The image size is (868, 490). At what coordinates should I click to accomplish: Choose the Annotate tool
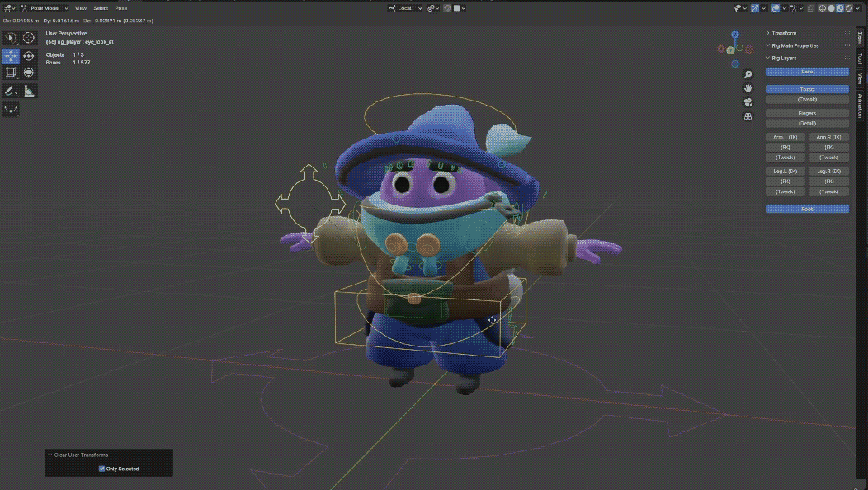pyautogui.click(x=11, y=91)
